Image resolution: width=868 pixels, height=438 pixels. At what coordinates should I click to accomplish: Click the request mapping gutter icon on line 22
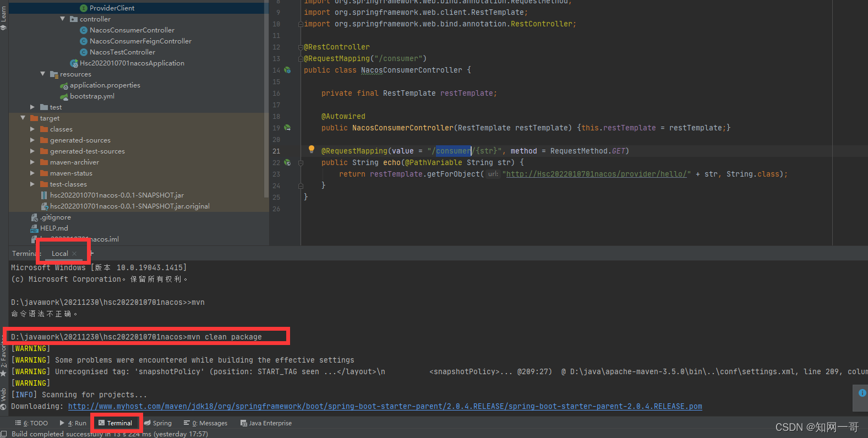[287, 162]
